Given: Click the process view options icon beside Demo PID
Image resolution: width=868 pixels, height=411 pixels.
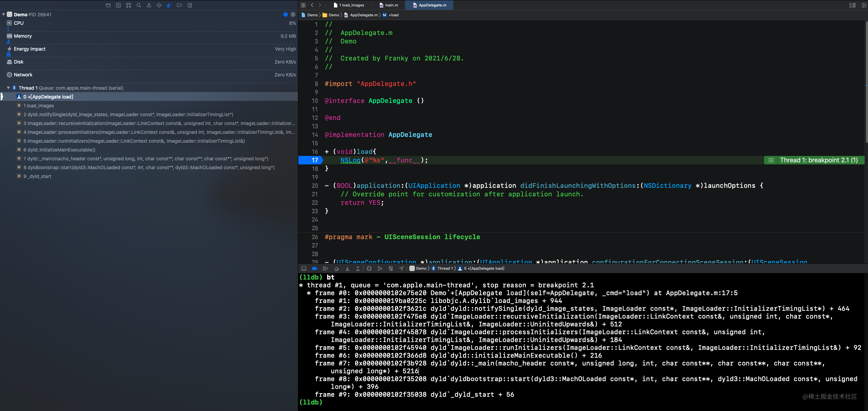Looking at the screenshot, I should tap(293, 14).
